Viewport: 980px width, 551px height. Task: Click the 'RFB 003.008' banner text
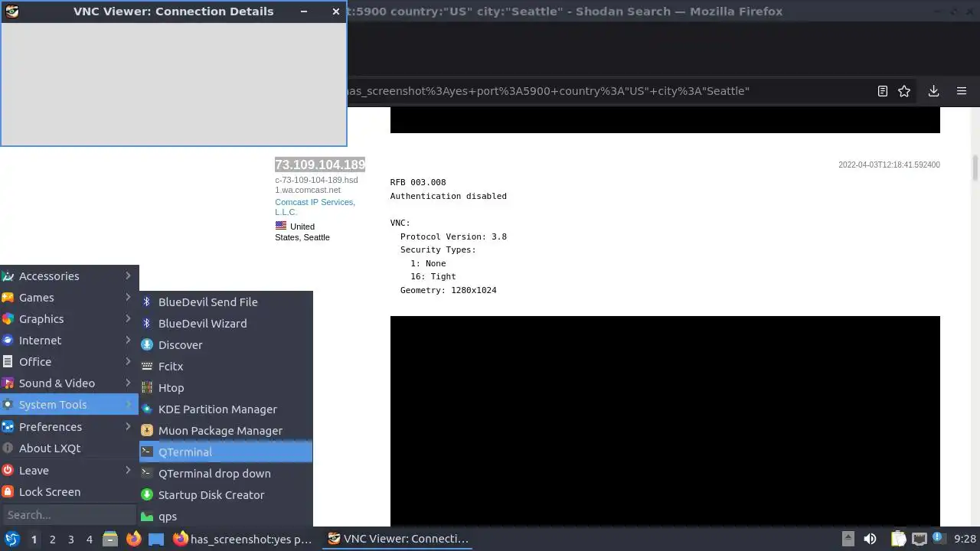click(x=418, y=182)
